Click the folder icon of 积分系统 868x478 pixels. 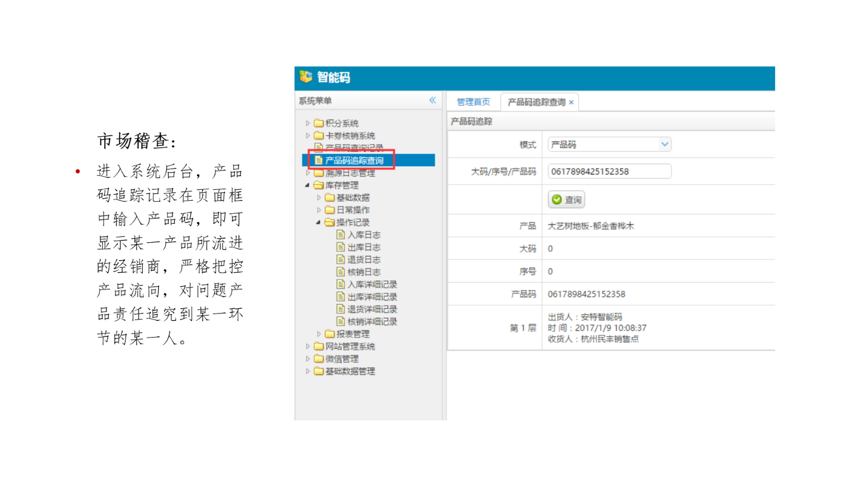tap(319, 123)
